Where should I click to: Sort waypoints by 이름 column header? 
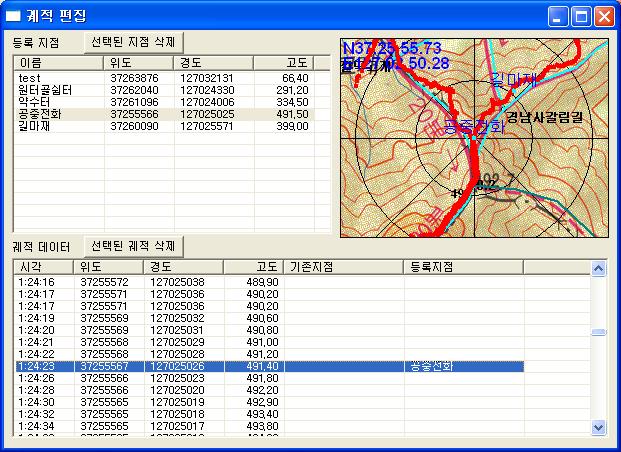59,63
